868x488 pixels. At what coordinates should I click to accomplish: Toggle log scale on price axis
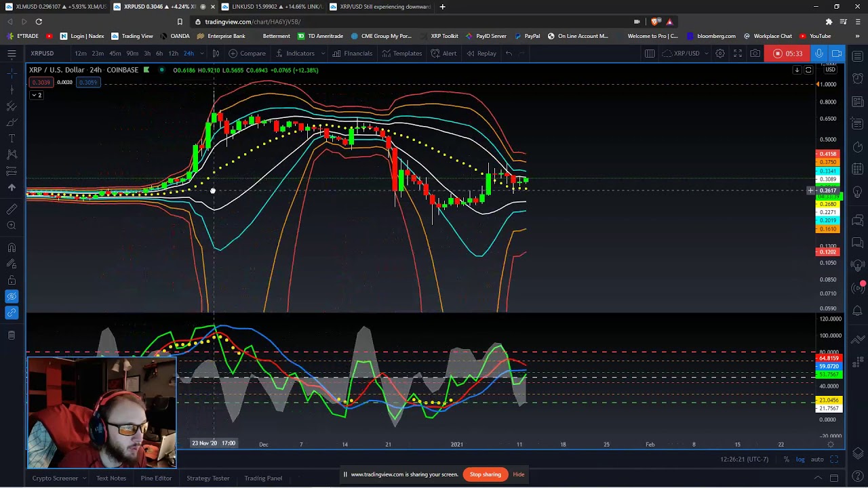(x=800, y=460)
